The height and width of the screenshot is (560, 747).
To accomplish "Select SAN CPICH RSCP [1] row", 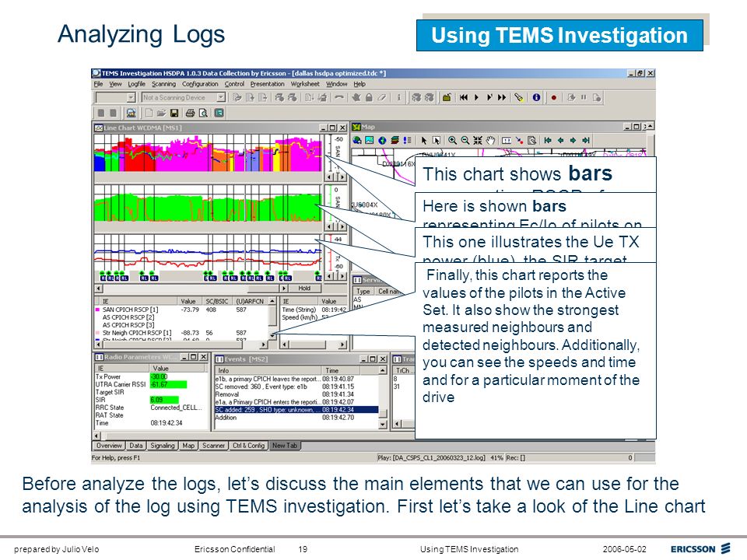I will 181,310.
